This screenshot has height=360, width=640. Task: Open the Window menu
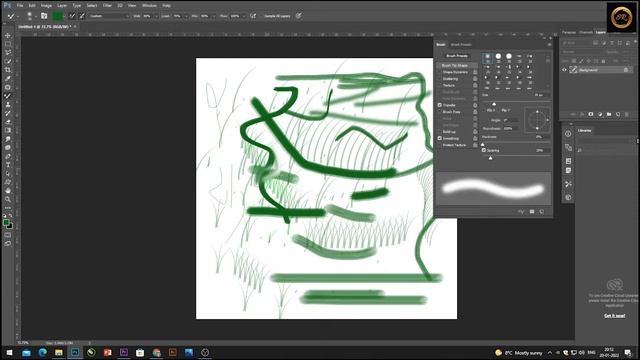click(149, 6)
